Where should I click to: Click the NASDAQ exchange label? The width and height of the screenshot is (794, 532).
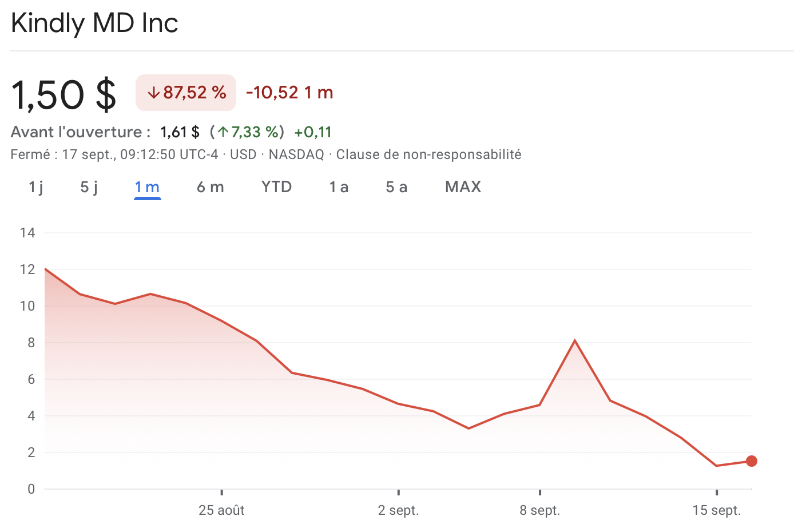pos(296,154)
